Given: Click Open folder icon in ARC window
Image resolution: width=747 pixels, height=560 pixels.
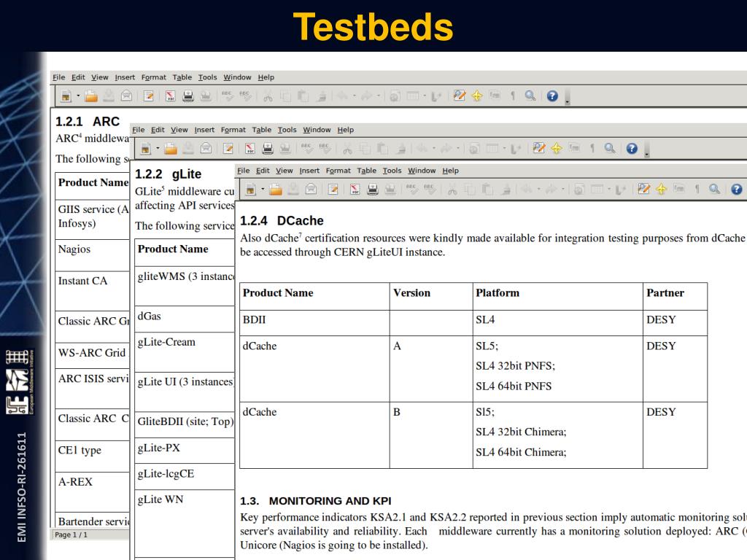Looking at the screenshot, I should tap(91, 96).
